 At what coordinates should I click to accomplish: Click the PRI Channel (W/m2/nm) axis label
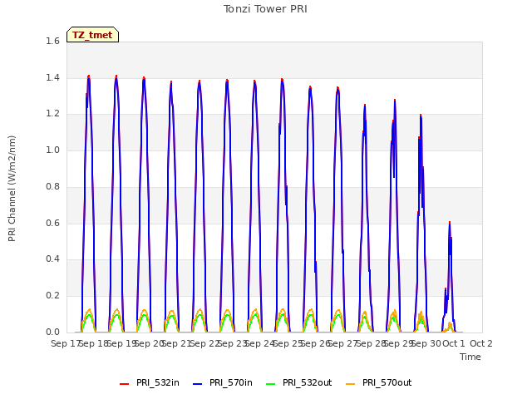[x=12, y=189]
